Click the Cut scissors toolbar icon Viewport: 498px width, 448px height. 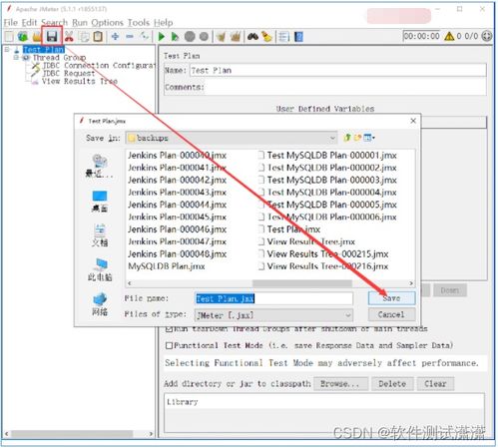(x=69, y=36)
